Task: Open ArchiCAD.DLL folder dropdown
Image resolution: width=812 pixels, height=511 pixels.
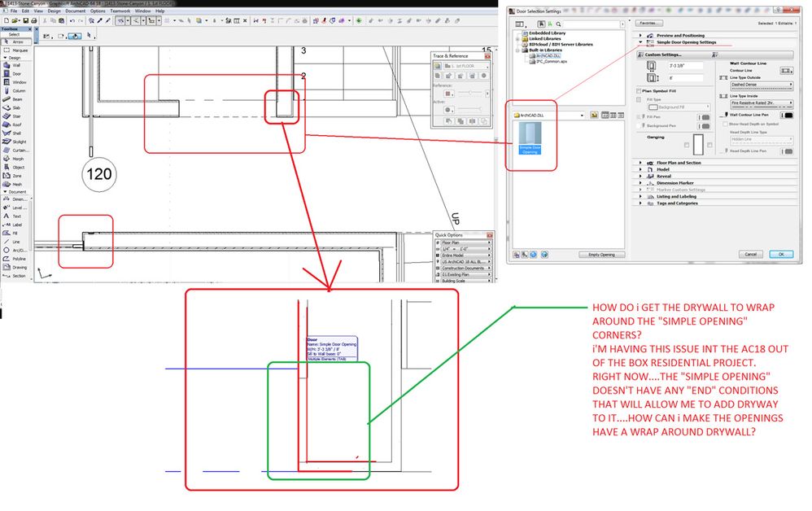Action: (x=548, y=115)
